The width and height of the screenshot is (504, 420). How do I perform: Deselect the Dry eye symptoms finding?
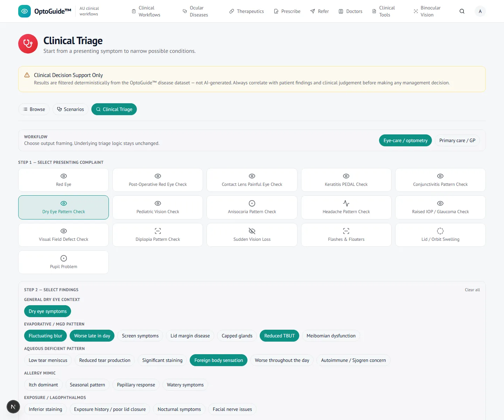[48, 311]
